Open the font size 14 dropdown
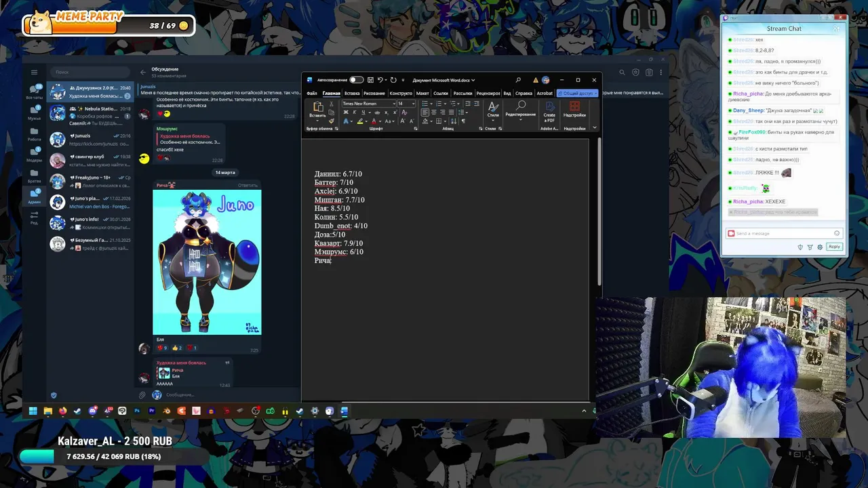This screenshot has width=868, height=488. (x=414, y=104)
